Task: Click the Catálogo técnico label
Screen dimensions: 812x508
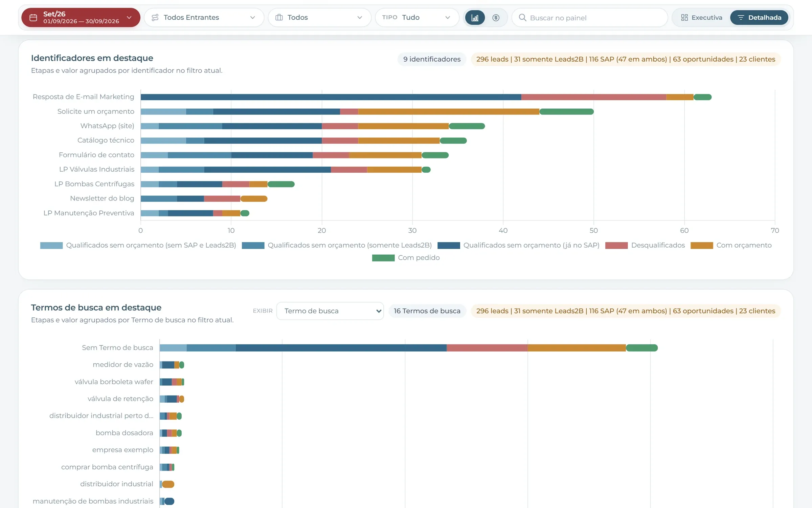Action: pyautogui.click(x=106, y=140)
